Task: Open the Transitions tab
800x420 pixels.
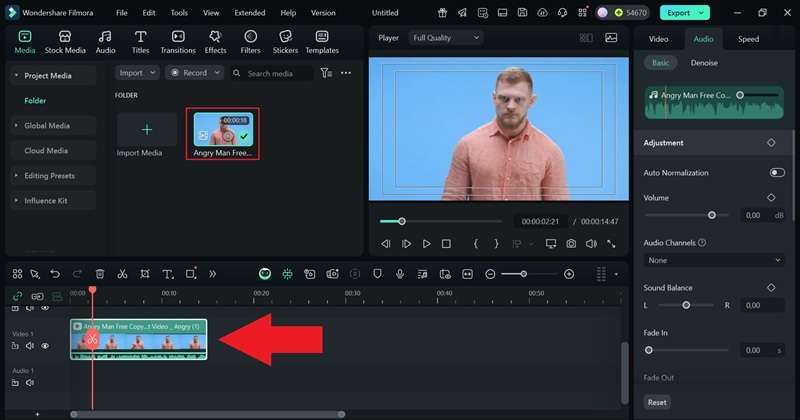Action: 178,42
